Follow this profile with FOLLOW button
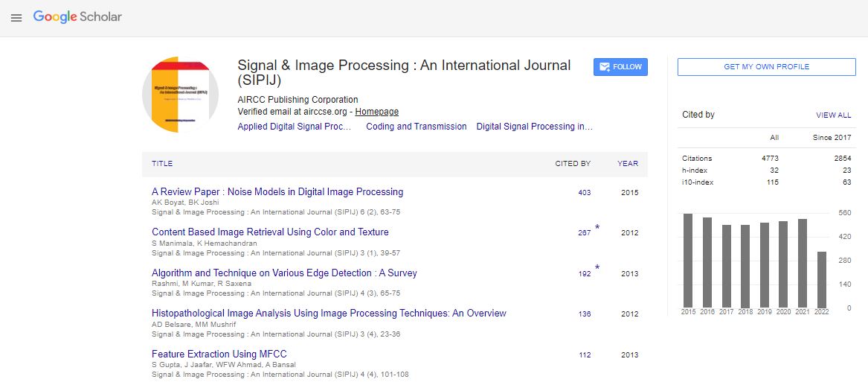The height and width of the screenshot is (385, 868). pyautogui.click(x=620, y=67)
